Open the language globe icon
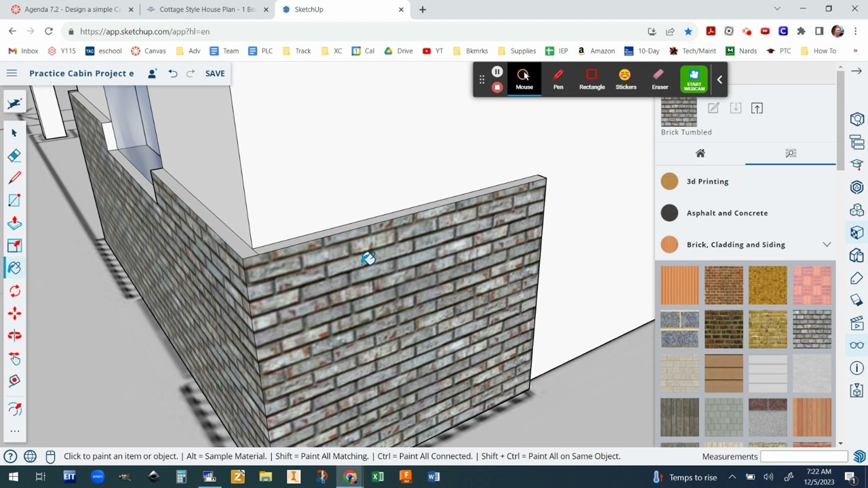Viewport: 868px width, 488px height. (x=30, y=456)
